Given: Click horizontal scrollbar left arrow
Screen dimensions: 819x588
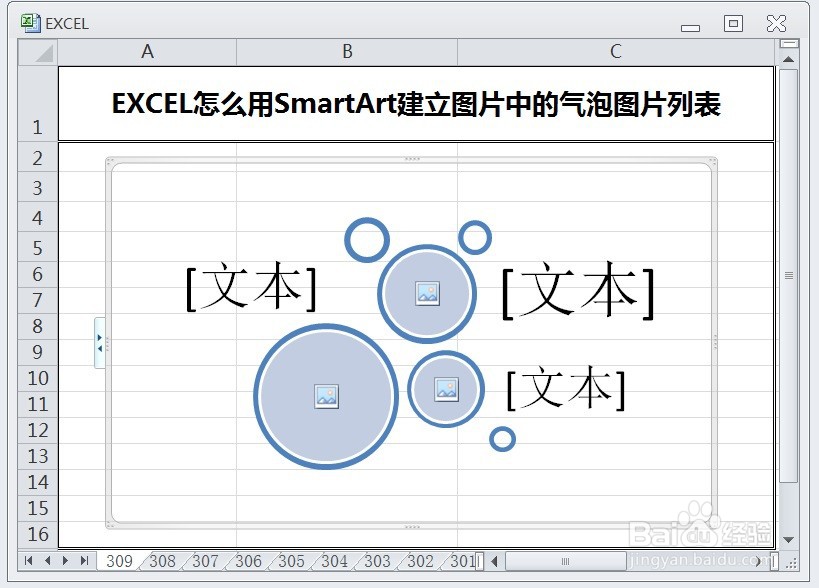Looking at the screenshot, I should click(494, 562).
